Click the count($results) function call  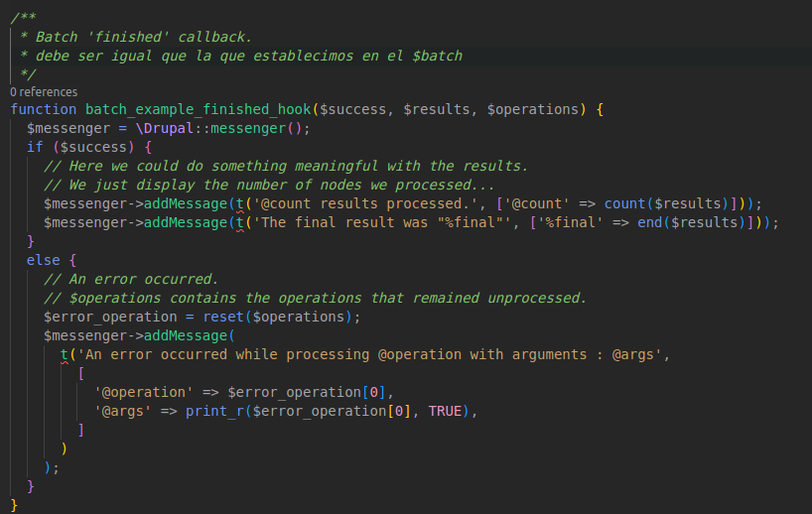(x=666, y=203)
